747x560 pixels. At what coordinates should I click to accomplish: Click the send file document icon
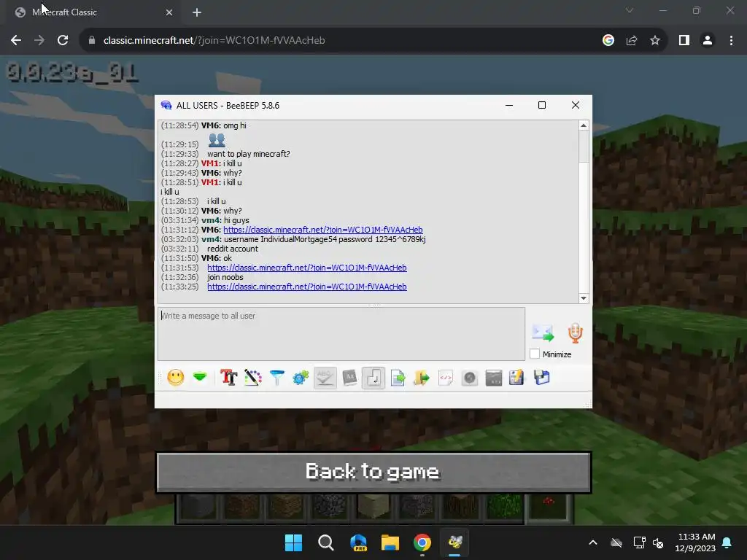398,378
